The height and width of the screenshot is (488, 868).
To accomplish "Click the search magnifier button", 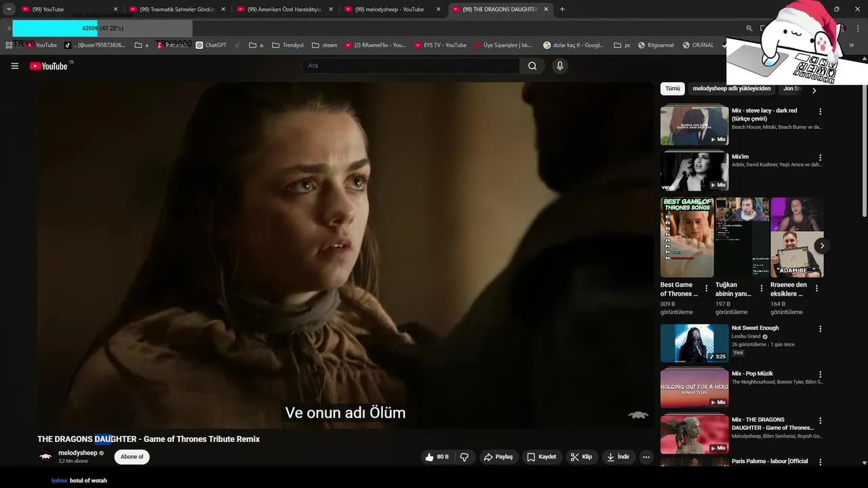I will tap(532, 66).
